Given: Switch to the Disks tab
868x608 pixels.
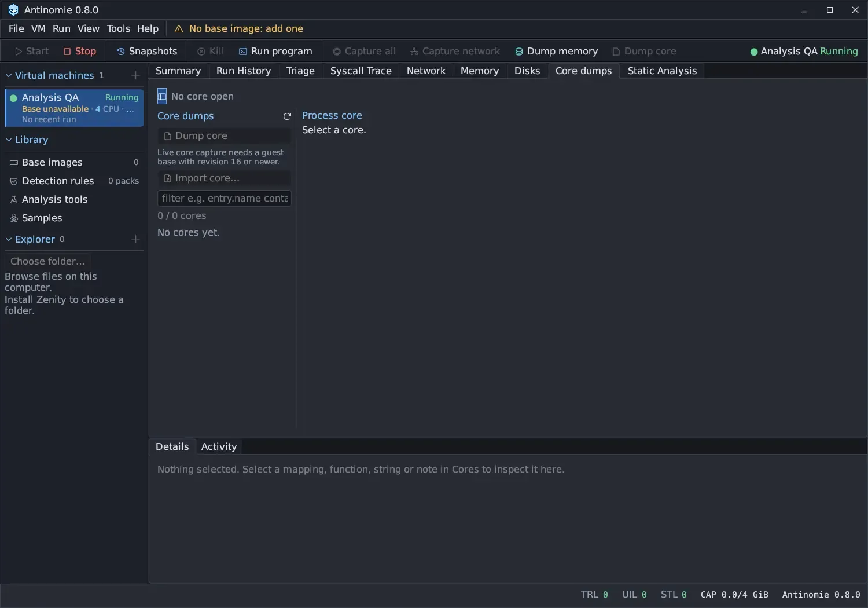Looking at the screenshot, I should [527, 71].
